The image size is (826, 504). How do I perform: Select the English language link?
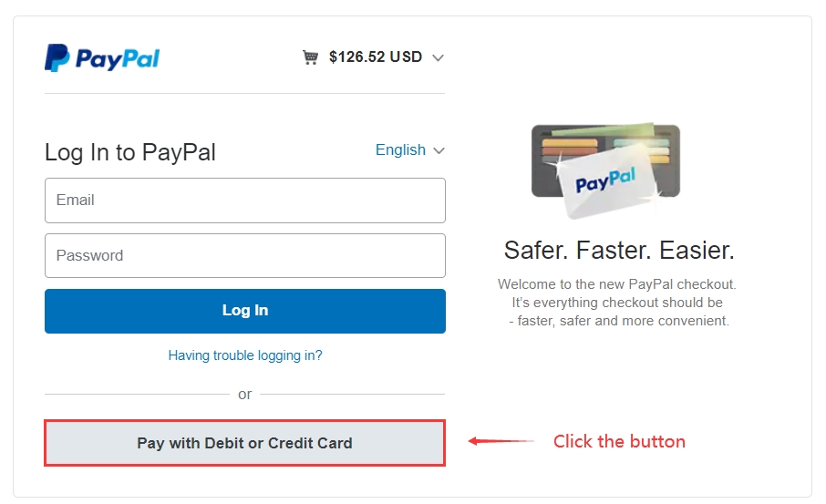click(400, 150)
